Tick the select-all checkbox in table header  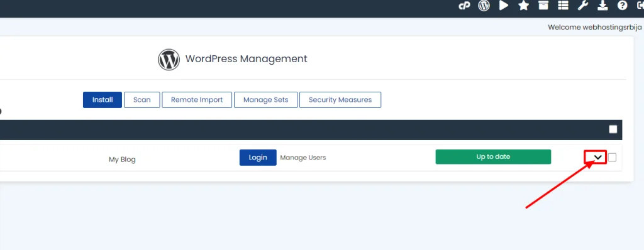pyautogui.click(x=613, y=129)
